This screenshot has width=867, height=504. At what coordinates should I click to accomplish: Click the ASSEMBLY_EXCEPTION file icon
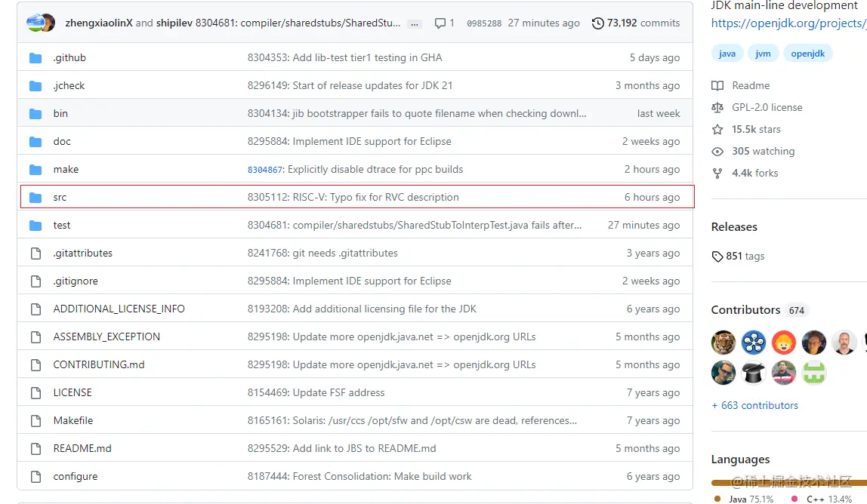pyautogui.click(x=36, y=337)
